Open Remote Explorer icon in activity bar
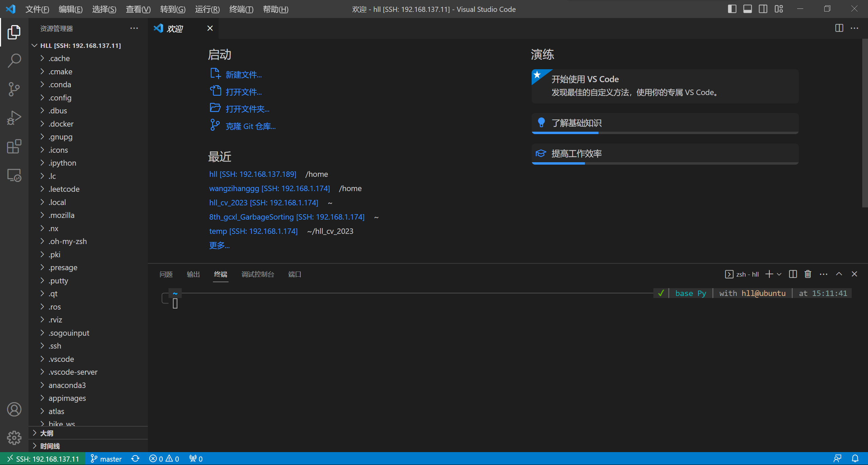This screenshot has width=868, height=465. tap(14, 175)
